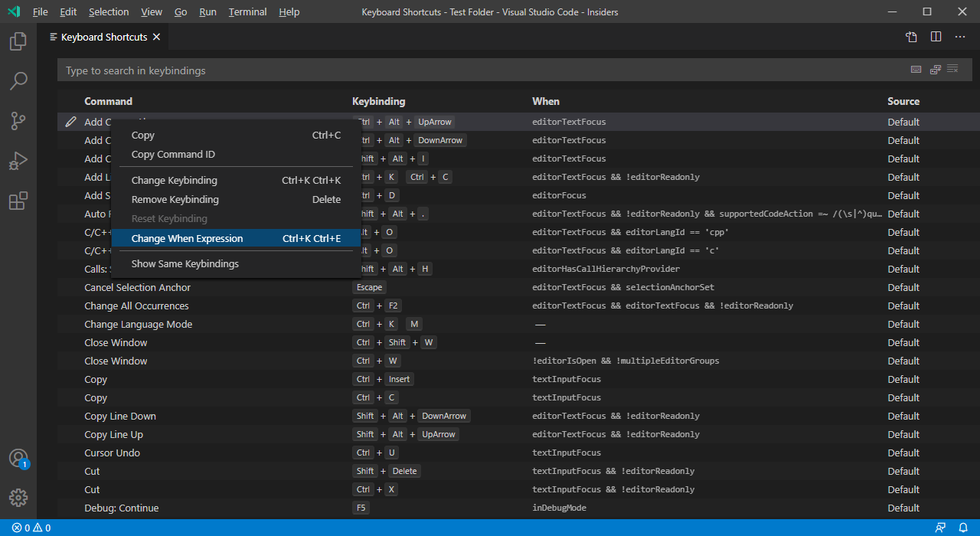Choose Change Keybinding in context menu
The width and height of the screenshot is (980, 536).
(x=236, y=181)
